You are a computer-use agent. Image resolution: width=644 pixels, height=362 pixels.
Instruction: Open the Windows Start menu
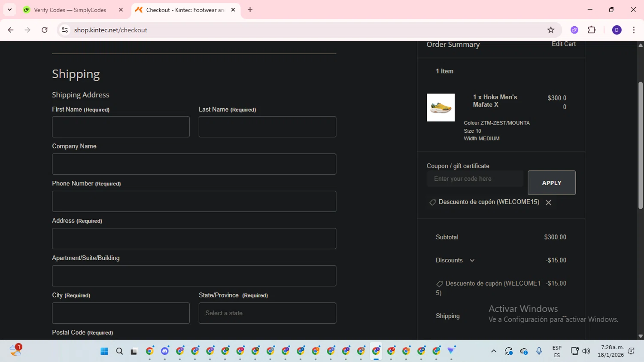pyautogui.click(x=104, y=351)
